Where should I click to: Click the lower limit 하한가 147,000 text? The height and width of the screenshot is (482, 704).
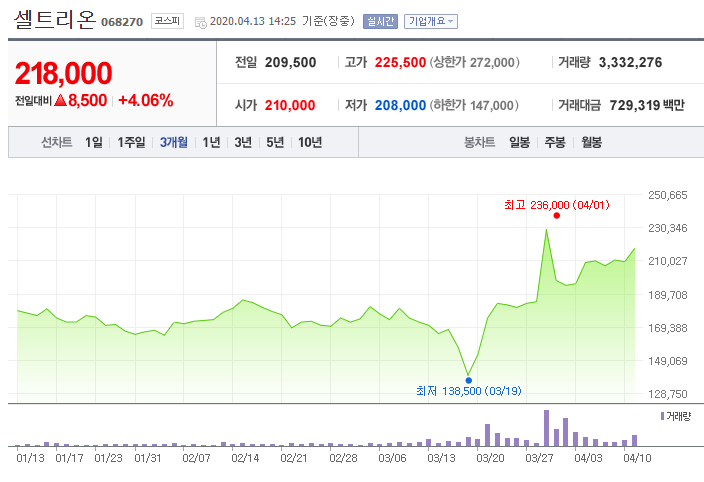(474, 105)
